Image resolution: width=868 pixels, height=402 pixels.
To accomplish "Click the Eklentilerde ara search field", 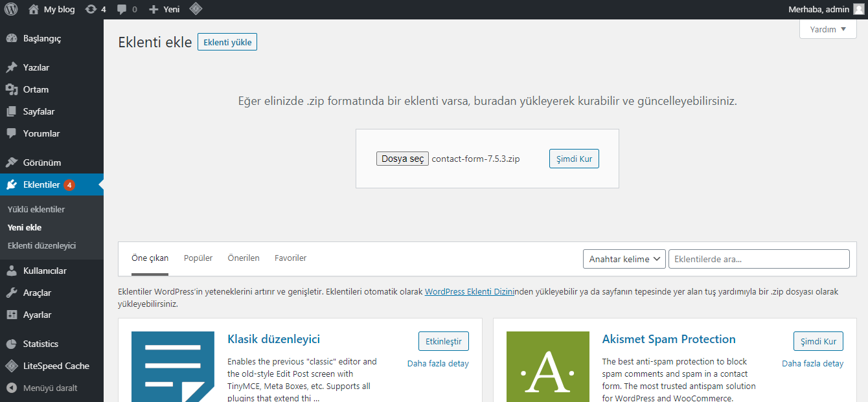I will [759, 259].
